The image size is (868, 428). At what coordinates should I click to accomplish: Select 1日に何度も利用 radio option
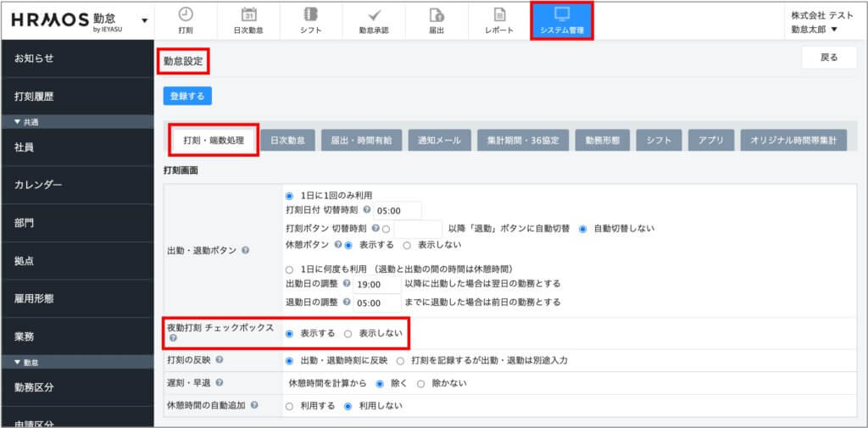[290, 269]
